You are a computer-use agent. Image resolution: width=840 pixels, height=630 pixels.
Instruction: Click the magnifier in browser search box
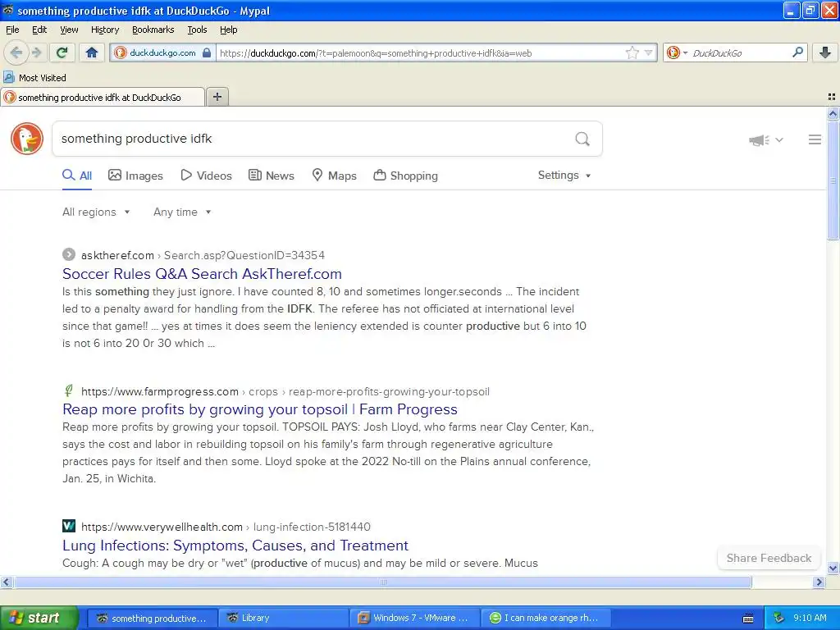click(x=797, y=52)
